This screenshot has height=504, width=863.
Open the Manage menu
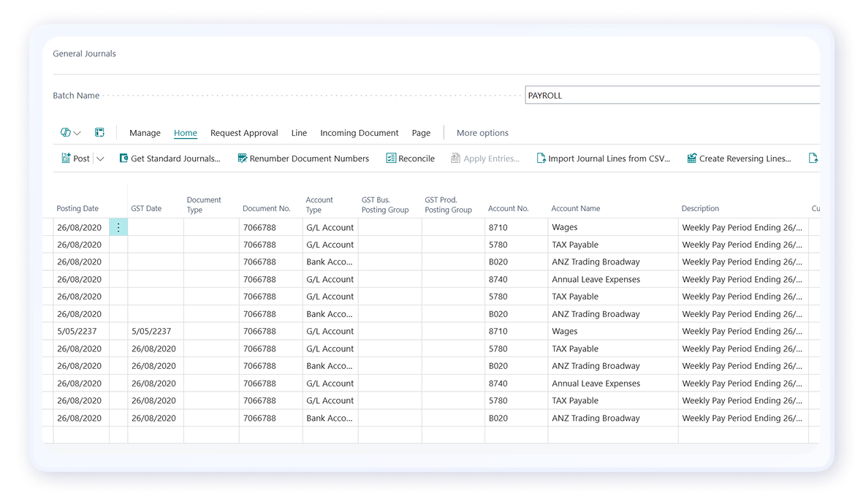click(x=145, y=133)
